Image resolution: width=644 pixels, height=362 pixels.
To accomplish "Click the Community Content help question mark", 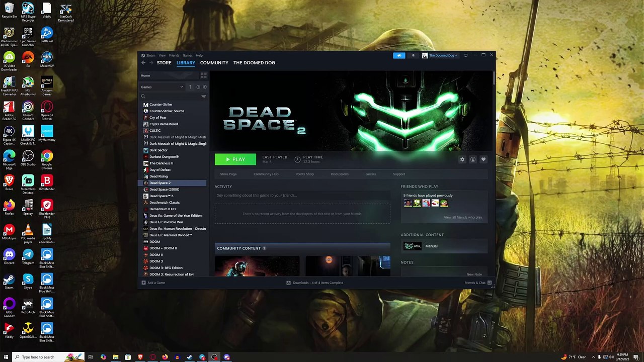I will pos(264,248).
